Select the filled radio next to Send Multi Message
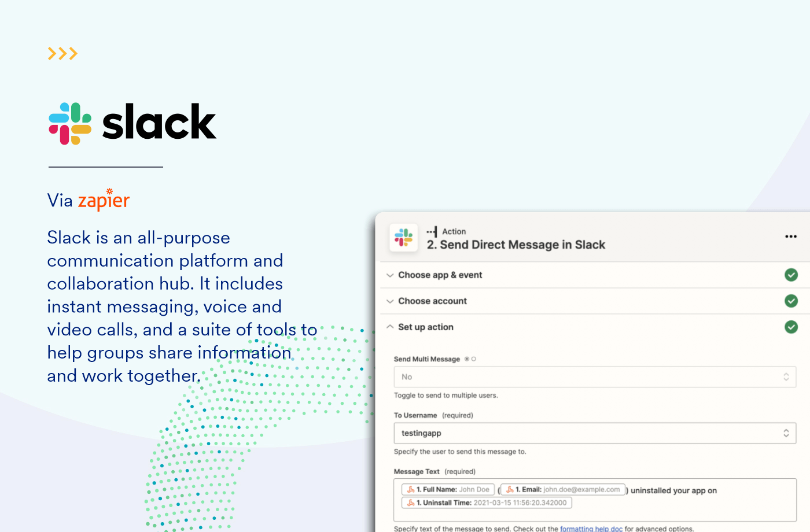 click(x=467, y=359)
